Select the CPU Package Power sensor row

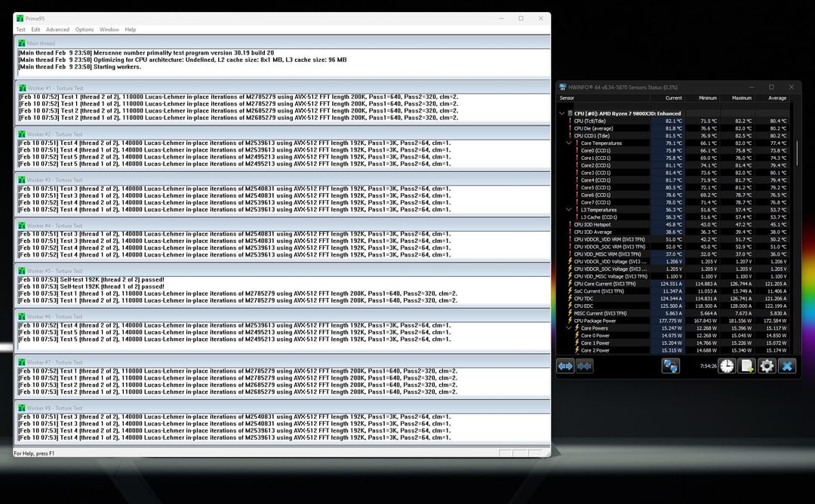point(605,321)
